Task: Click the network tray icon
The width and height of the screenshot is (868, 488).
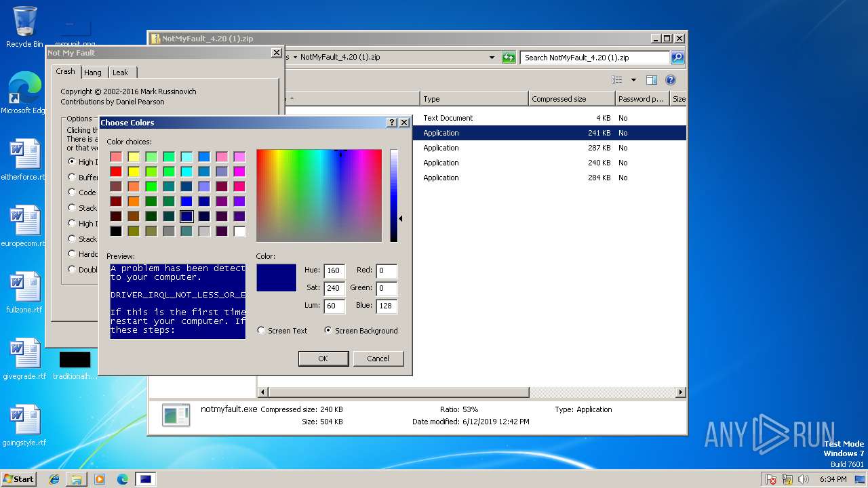Action: pyautogui.click(x=787, y=479)
